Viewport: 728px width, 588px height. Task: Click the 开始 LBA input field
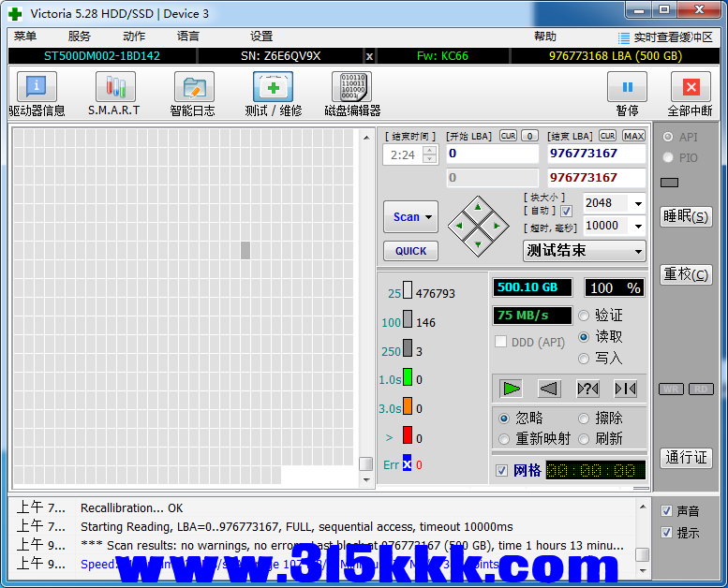pos(491,154)
